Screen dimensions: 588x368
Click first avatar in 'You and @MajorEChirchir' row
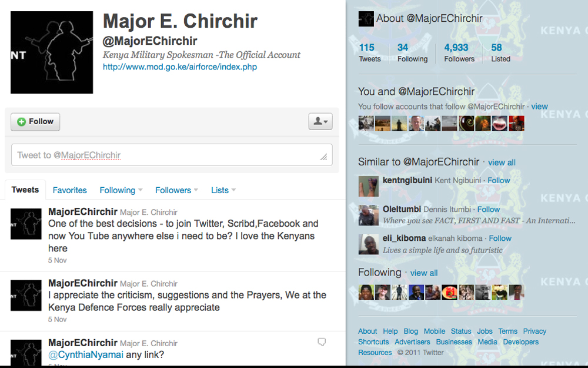click(366, 124)
